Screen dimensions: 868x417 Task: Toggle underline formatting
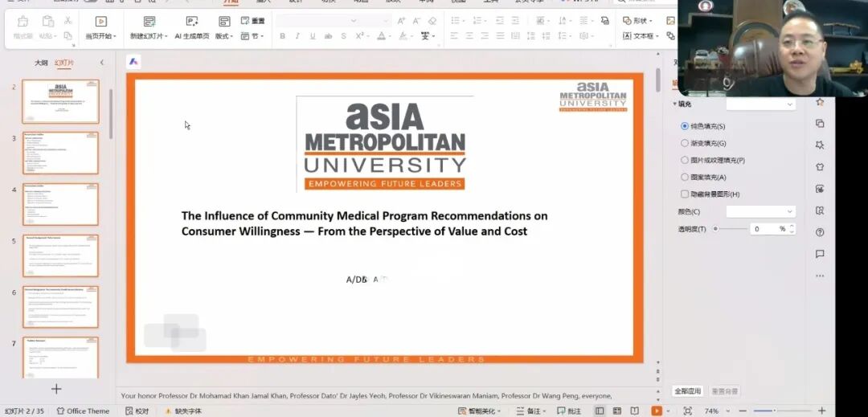pos(313,36)
